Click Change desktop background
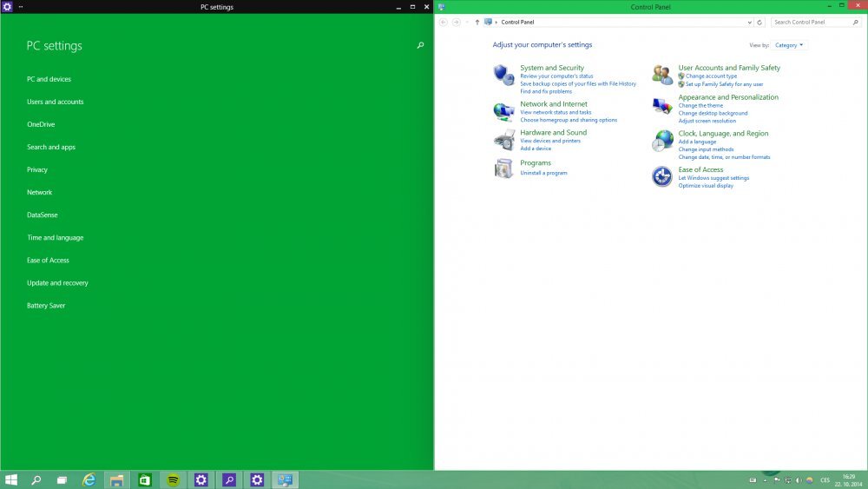The width and height of the screenshot is (868, 489). point(713,114)
